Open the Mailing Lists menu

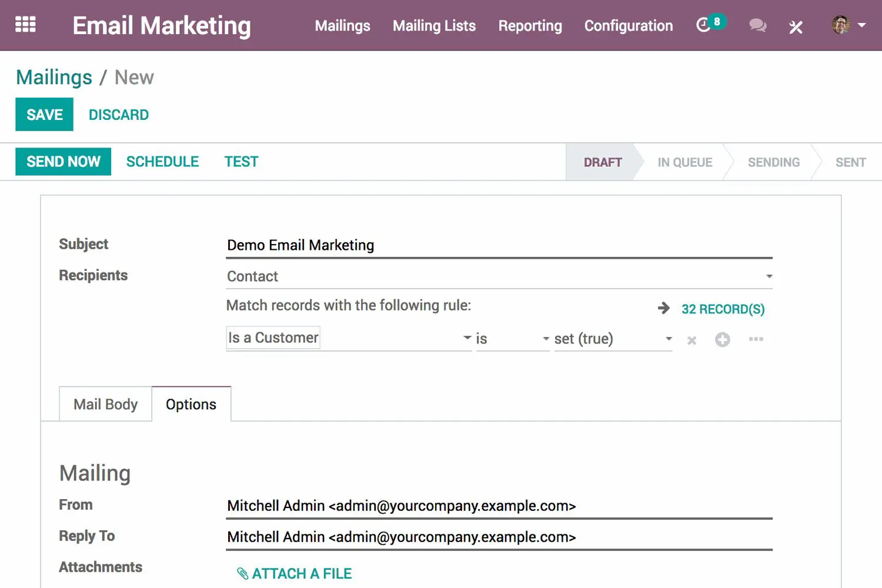click(x=434, y=26)
